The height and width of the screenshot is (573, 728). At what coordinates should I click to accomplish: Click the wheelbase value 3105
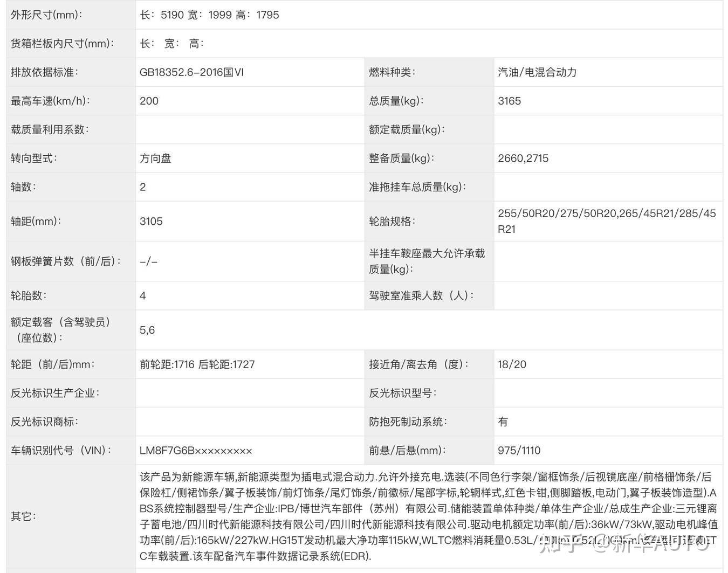click(x=151, y=221)
